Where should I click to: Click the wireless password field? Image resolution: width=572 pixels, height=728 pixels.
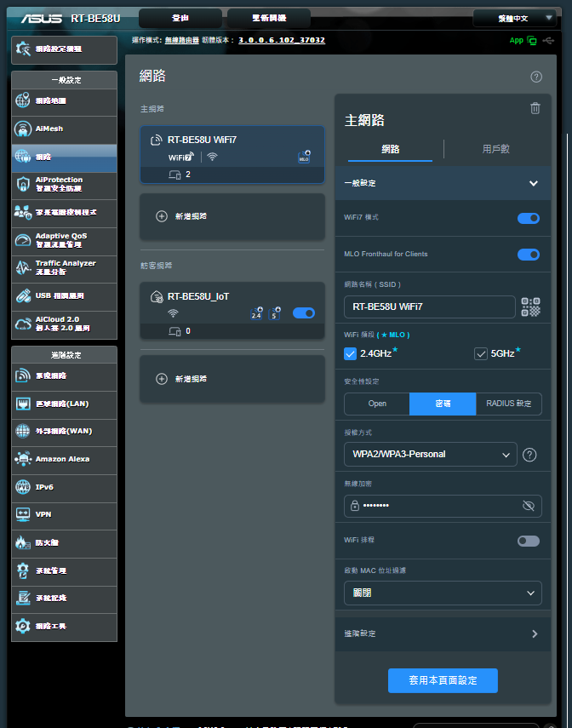pos(443,506)
